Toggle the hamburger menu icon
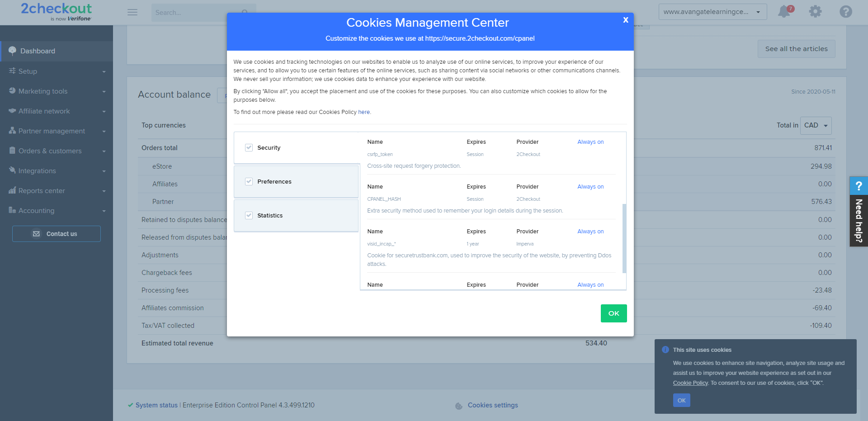 pos(132,12)
